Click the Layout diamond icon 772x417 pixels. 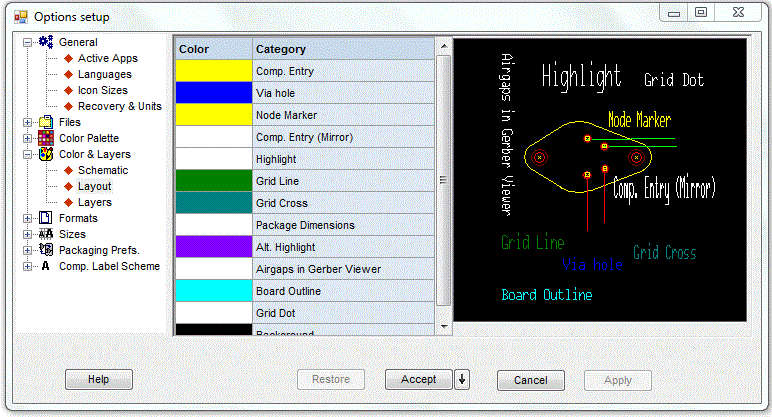click(x=68, y=186)
